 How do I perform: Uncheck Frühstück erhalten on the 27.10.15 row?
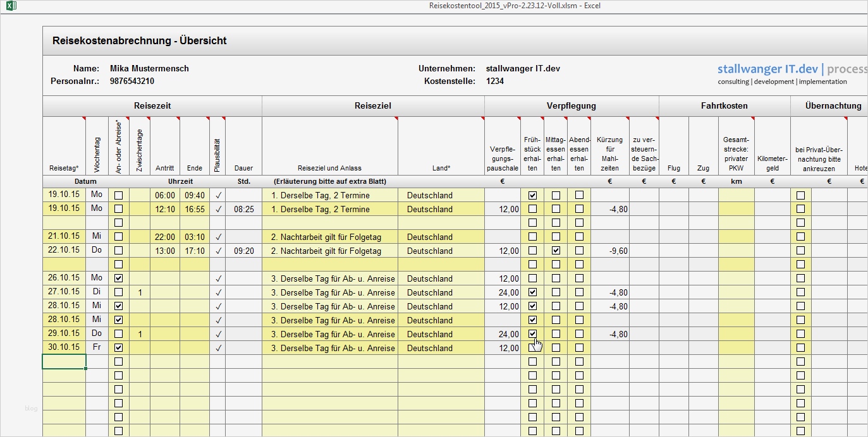(532, 292)
